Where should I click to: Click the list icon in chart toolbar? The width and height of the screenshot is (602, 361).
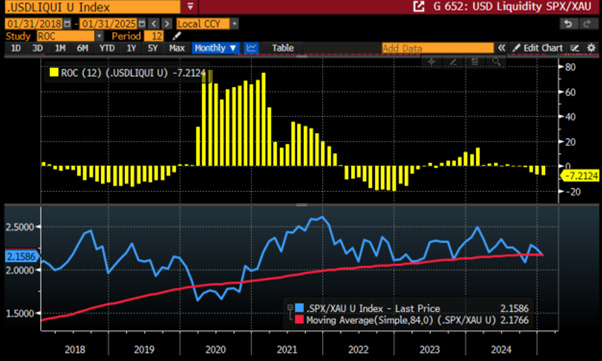[x=475, y=61]
